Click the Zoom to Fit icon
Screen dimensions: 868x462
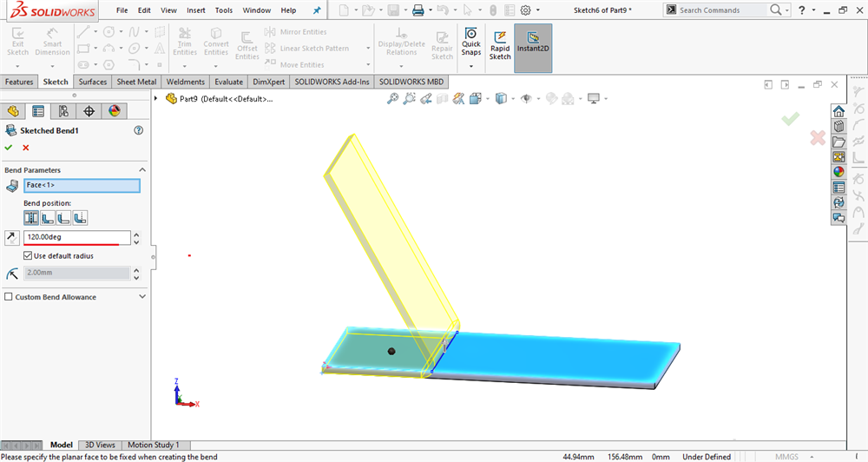point(392,99)
